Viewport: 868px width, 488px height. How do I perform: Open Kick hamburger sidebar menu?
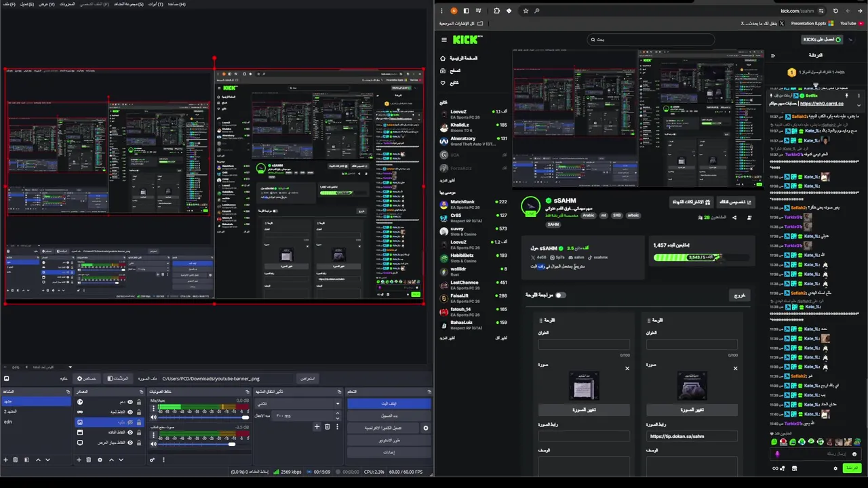click(x=444, y=39)
